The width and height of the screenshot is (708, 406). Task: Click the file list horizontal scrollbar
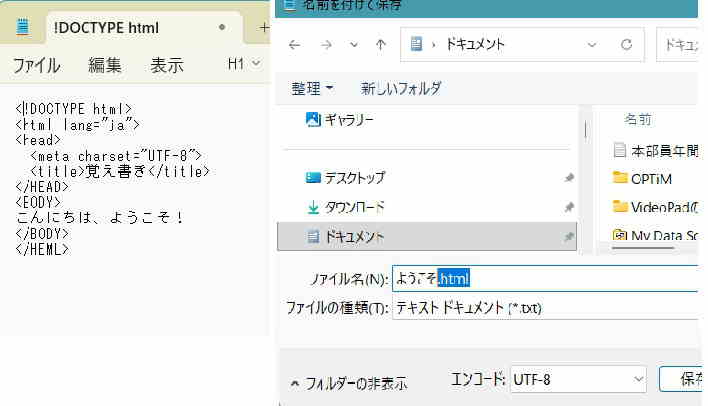[643, 247]
